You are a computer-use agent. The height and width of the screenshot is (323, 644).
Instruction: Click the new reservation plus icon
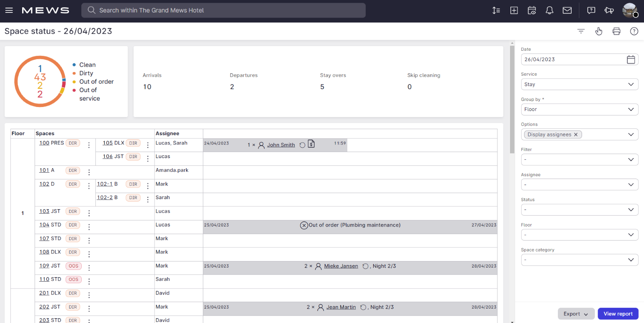514,10
